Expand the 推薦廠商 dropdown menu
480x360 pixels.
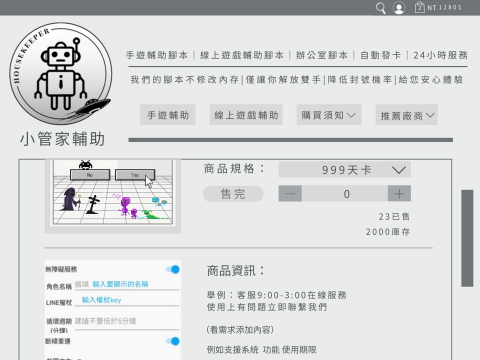click(x=407, y=115)
